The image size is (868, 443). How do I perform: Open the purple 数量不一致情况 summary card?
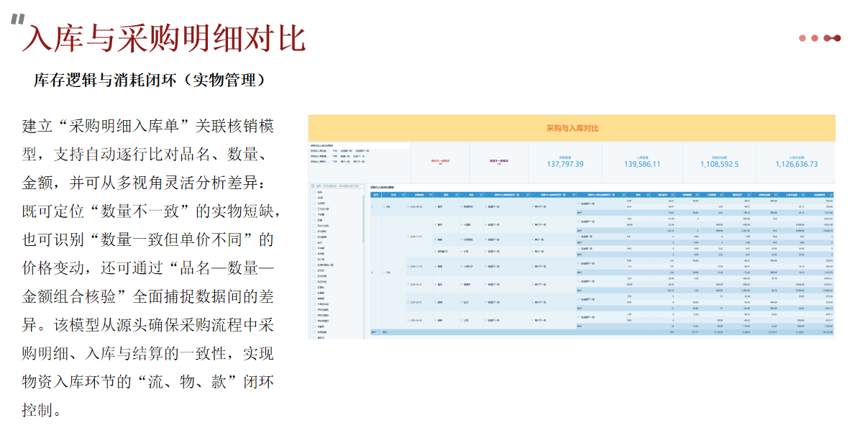[499, 162]
